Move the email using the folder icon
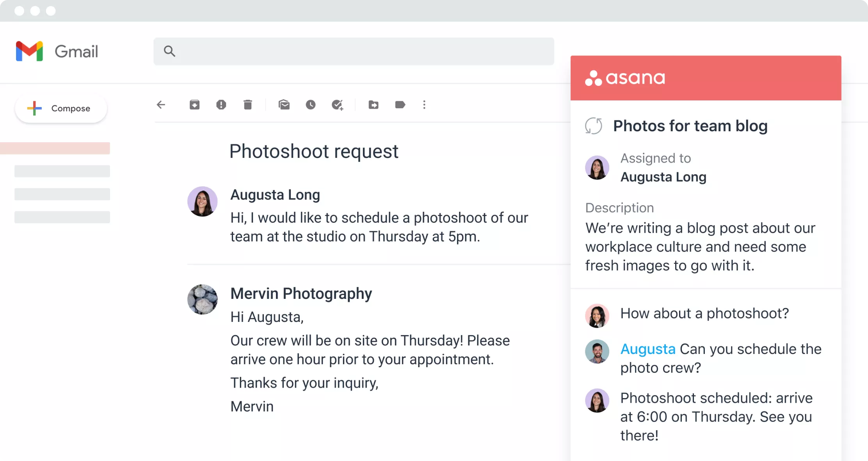868x461 pixels. tap(374, 105)
